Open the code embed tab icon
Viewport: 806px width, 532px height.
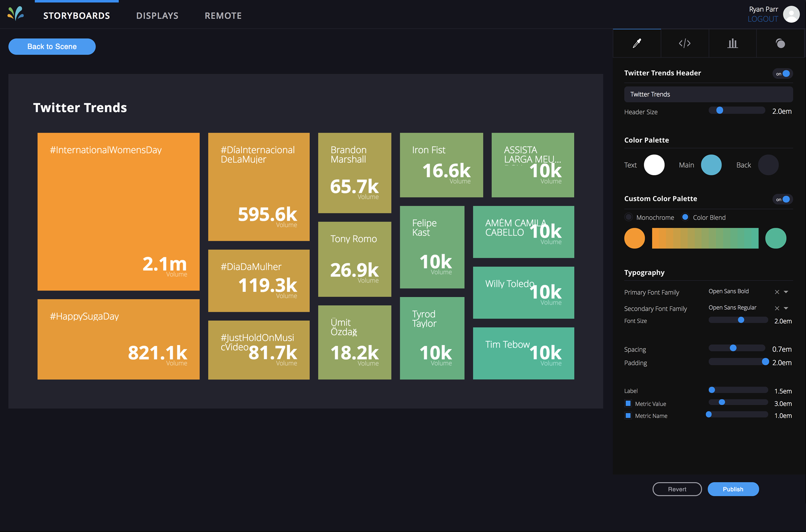pos(685,43)
